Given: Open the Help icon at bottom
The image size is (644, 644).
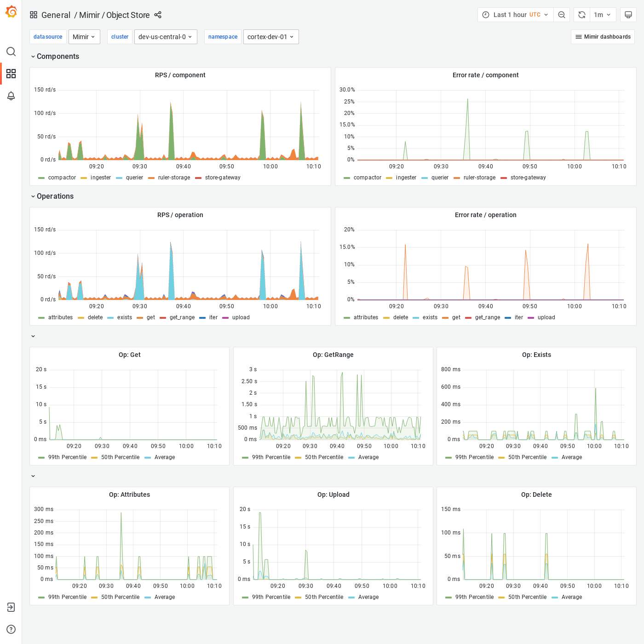Looking at the screenshot, I should (x=11, y=629).
